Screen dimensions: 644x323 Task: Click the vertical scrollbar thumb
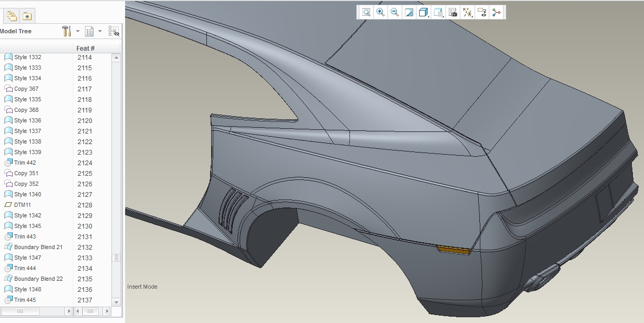[116, 258]
